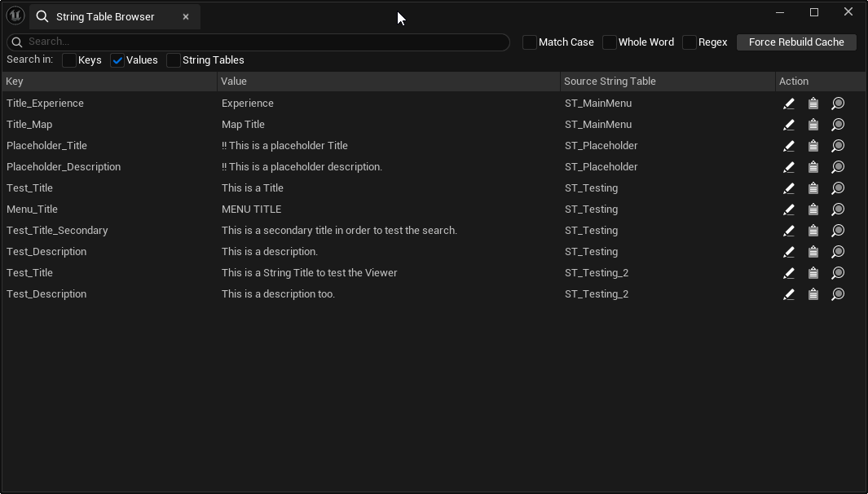Click clipboard icon for "This is a Title" row
The width and height of the screenshot is (868, 494).
point(813,188)
